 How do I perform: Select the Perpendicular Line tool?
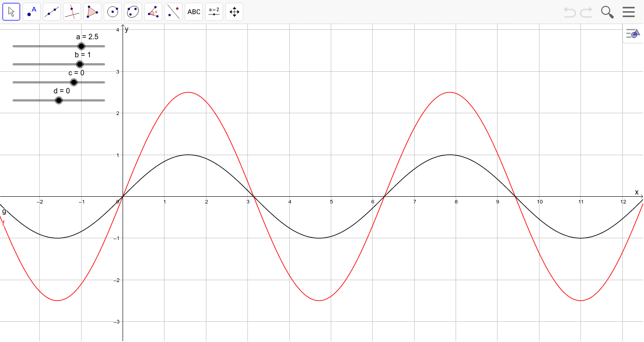72,12
